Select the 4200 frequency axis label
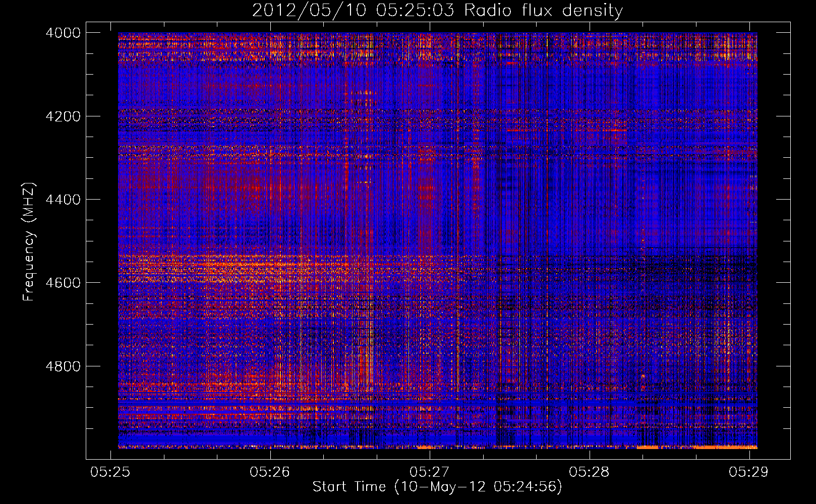Viewport: 816px width, 504px height. [x=63, y=116]
